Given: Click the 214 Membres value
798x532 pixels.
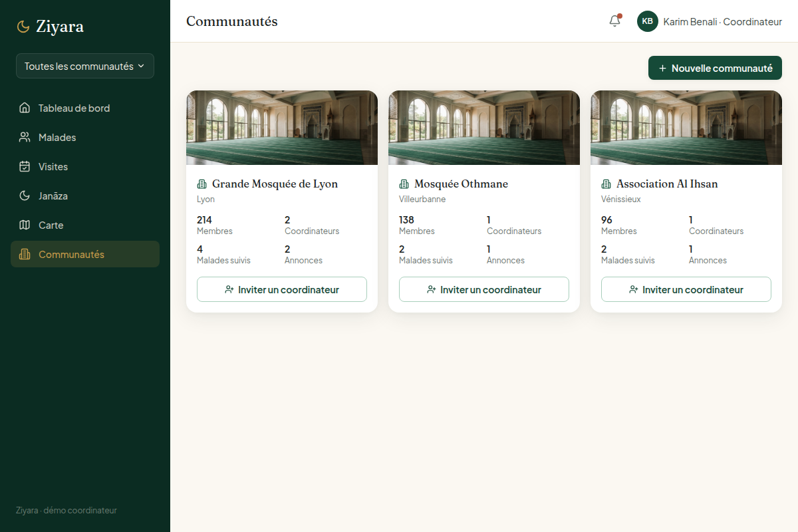Looking at the screenshot, I should [x=204, y=219].
